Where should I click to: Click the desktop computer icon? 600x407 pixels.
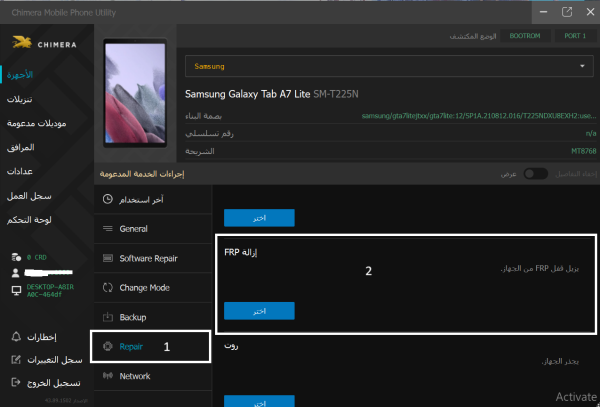point(16,290)
